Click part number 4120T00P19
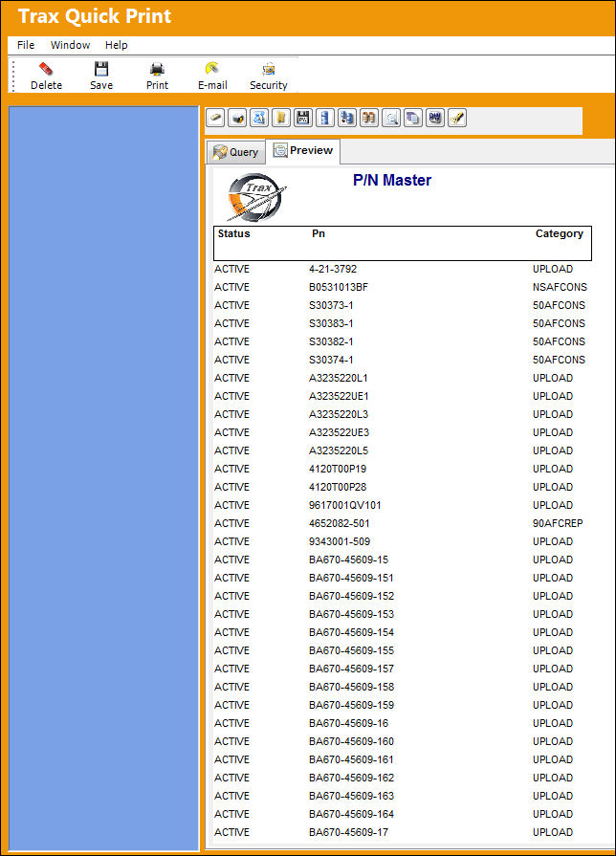 tap(338, 469)
